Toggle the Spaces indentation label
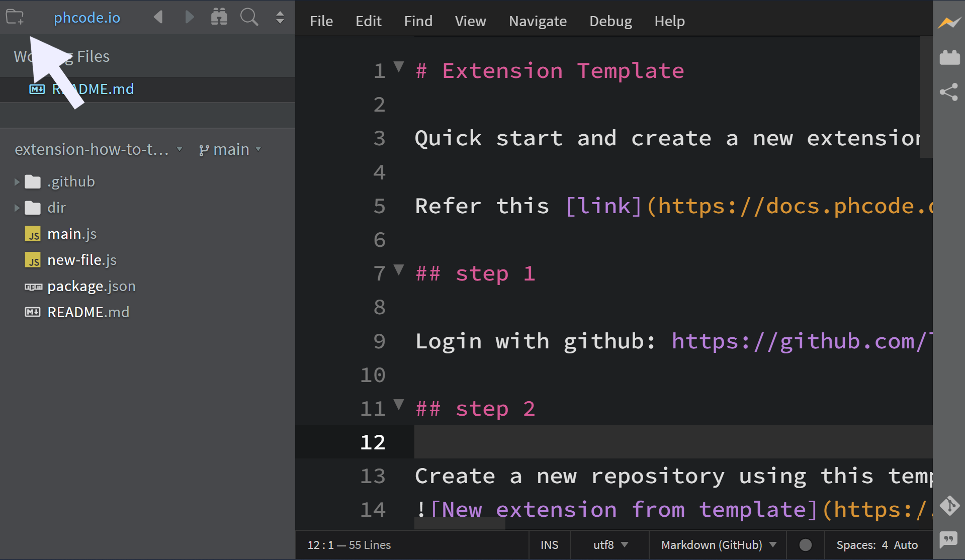The height and width of the screenshot is (560, 965). point(856,545)
